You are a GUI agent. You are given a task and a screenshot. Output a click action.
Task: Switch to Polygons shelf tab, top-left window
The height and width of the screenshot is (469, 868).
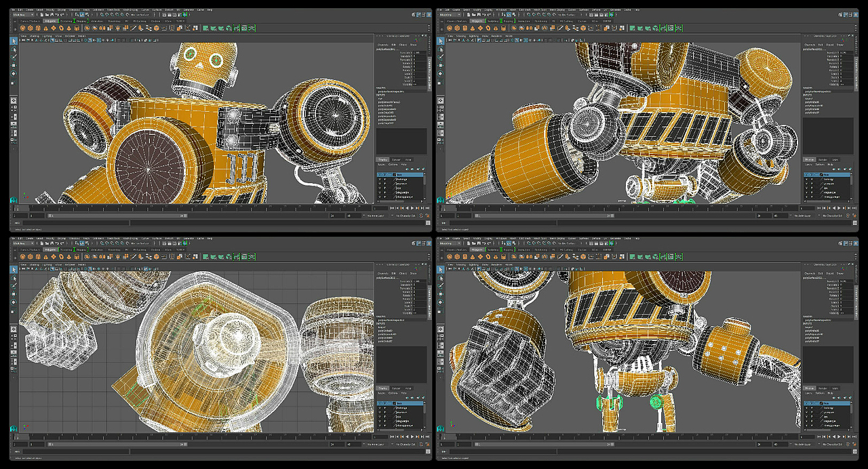coord(50,21)
